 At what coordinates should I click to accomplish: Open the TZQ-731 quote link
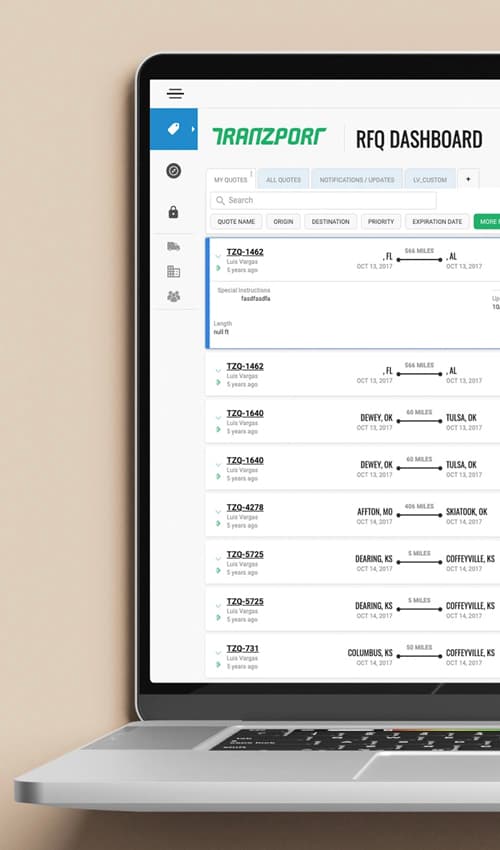coord(242,648)
